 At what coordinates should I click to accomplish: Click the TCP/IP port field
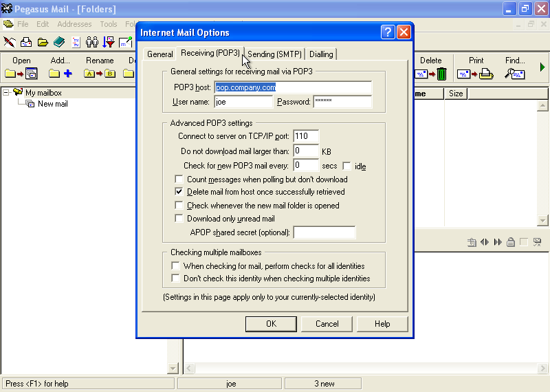(306, 136)
